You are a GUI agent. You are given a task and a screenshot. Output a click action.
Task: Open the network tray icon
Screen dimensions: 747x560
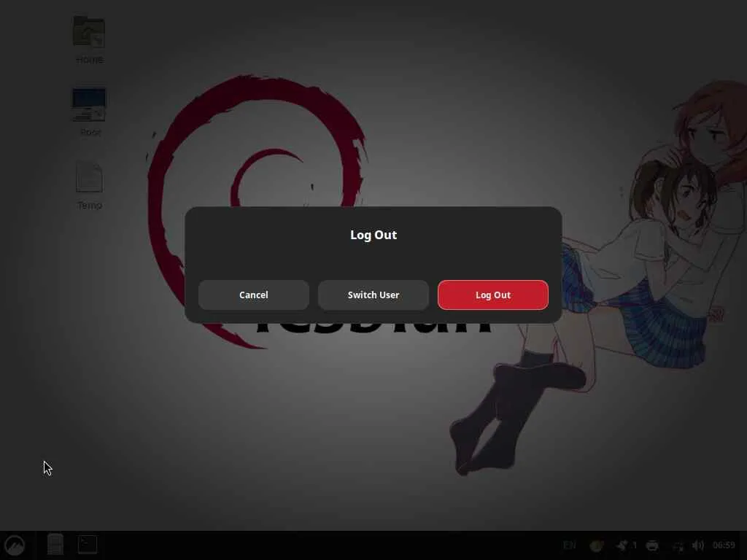coord(678,545)
